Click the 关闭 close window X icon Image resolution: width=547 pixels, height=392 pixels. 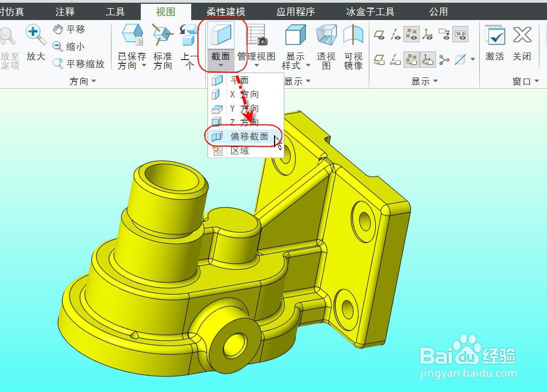coord(522,35)
